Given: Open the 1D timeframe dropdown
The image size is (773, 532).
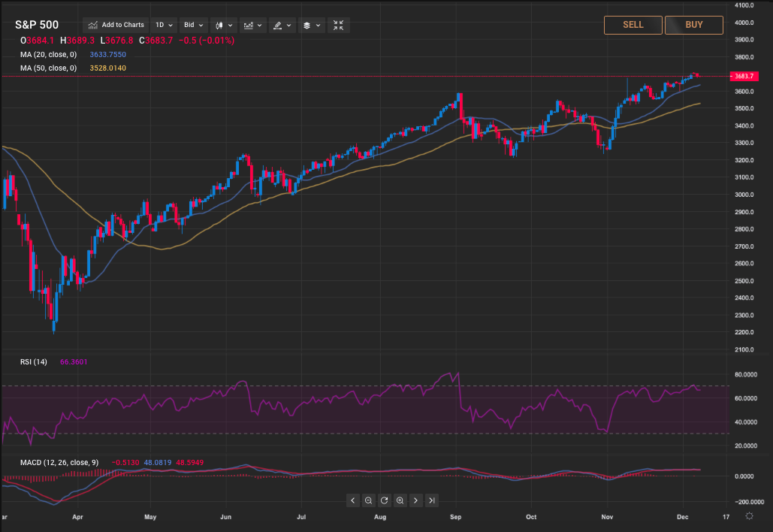Looking at the screenshot, I should pyautogui.click(x=165, y=25).
